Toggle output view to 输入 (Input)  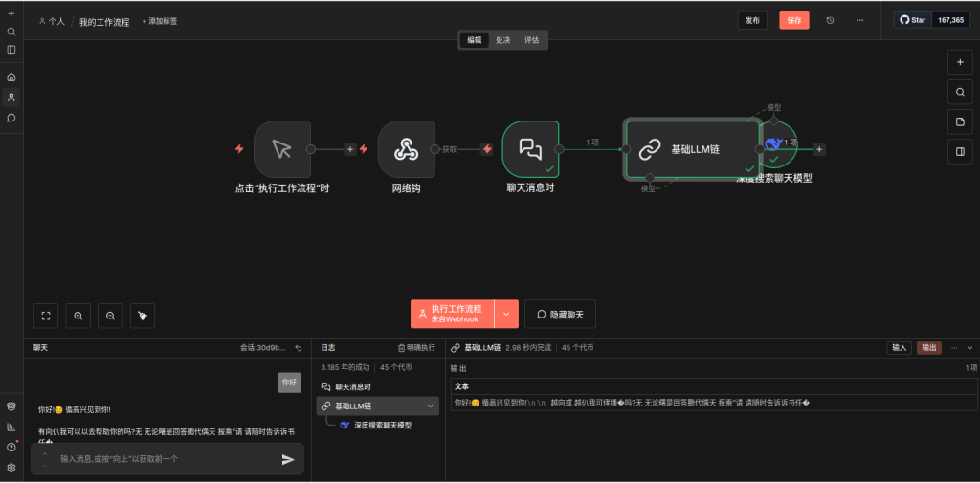[x=899, y=348]
